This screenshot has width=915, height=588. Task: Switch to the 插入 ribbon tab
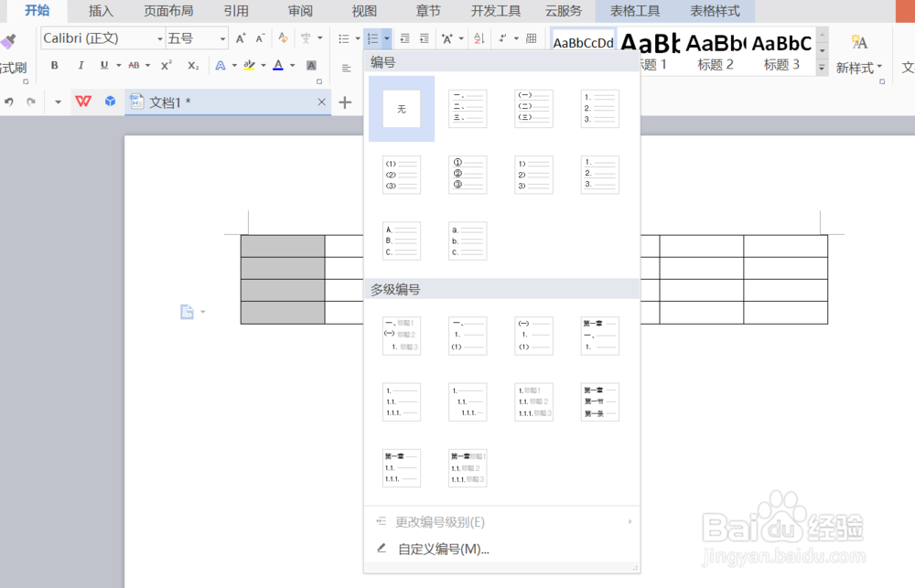point(101,12)
